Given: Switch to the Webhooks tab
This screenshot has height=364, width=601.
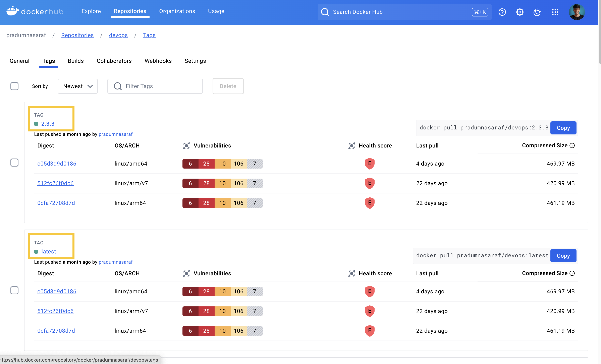Looking at the screenshot, I should (158, 61).
